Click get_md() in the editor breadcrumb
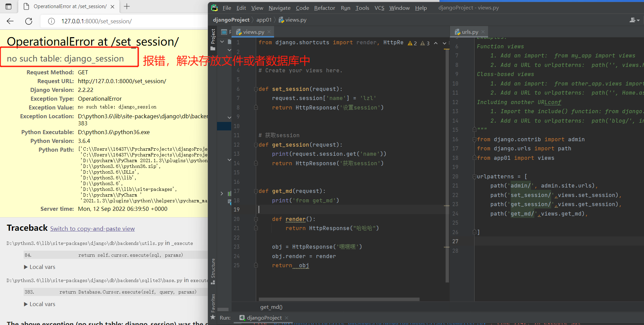Image resolution: width=644 pixels, height=325 pixels. pyautogui.click(x=271, y=307)
